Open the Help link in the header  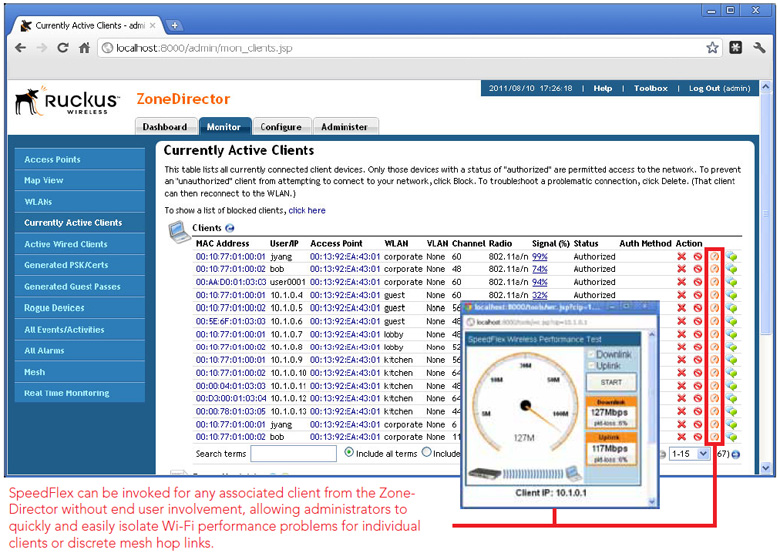coord(602,89)
